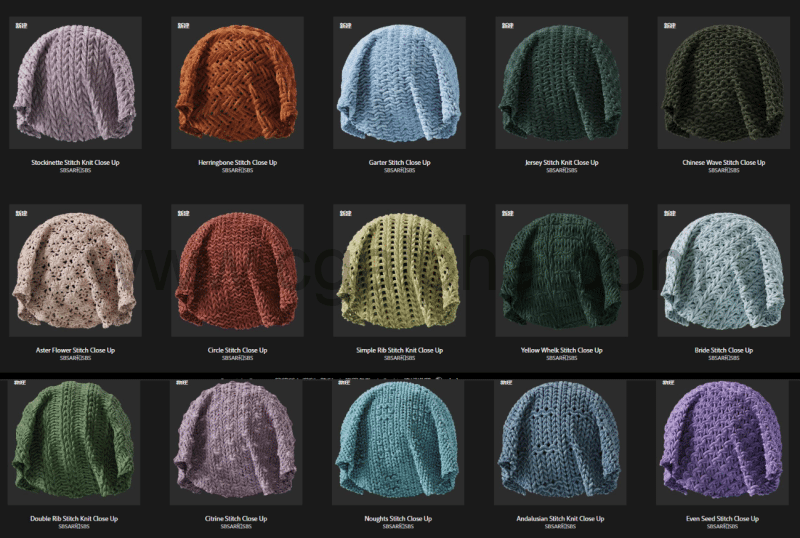800x538 pixels.
Task: Select the pale blue Bride Stitch preview
Action: click(x=723, y=271)
